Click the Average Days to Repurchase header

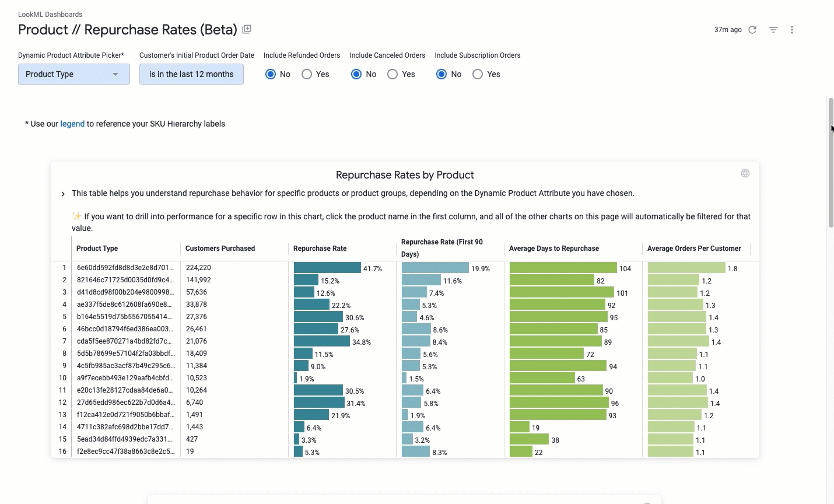(x=553, y=249)
